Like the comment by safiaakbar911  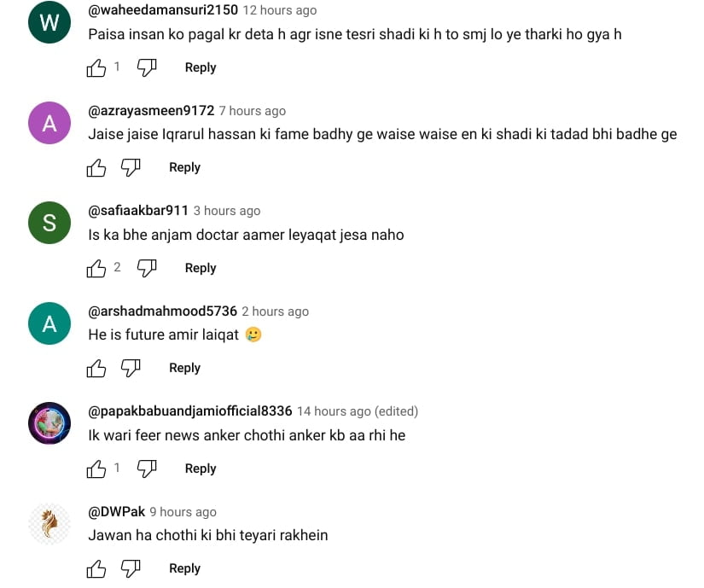click(x=97, y=269)
